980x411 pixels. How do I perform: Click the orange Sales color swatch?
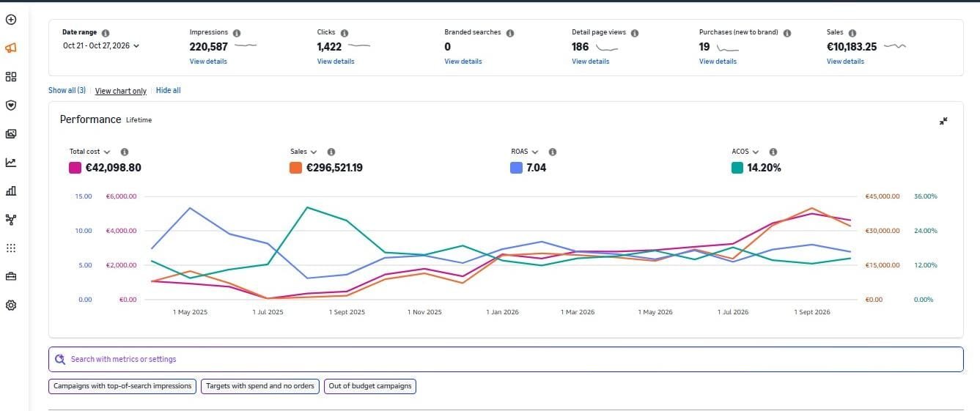point(296,168)
